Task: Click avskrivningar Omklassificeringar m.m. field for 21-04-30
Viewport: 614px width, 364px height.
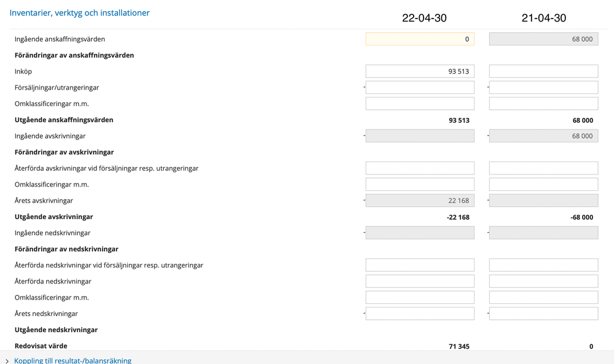Action: point(543,184)
